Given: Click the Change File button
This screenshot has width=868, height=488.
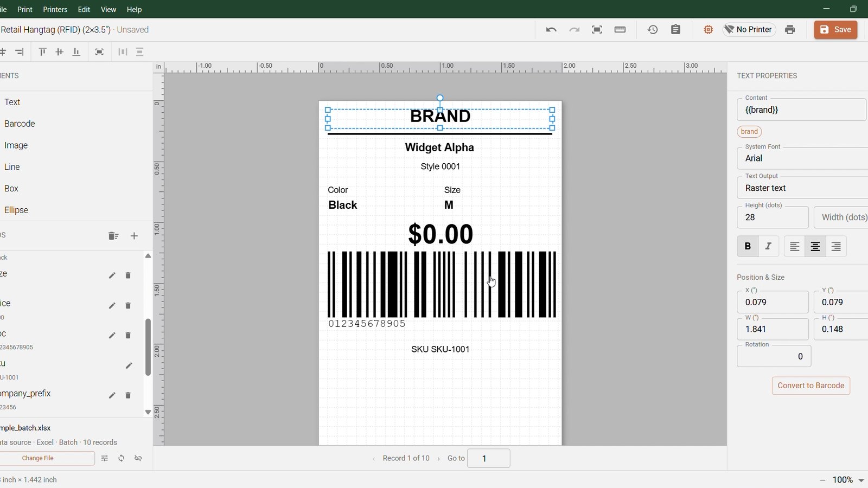Looking at the screenshot, I should [x=38, y=458].
